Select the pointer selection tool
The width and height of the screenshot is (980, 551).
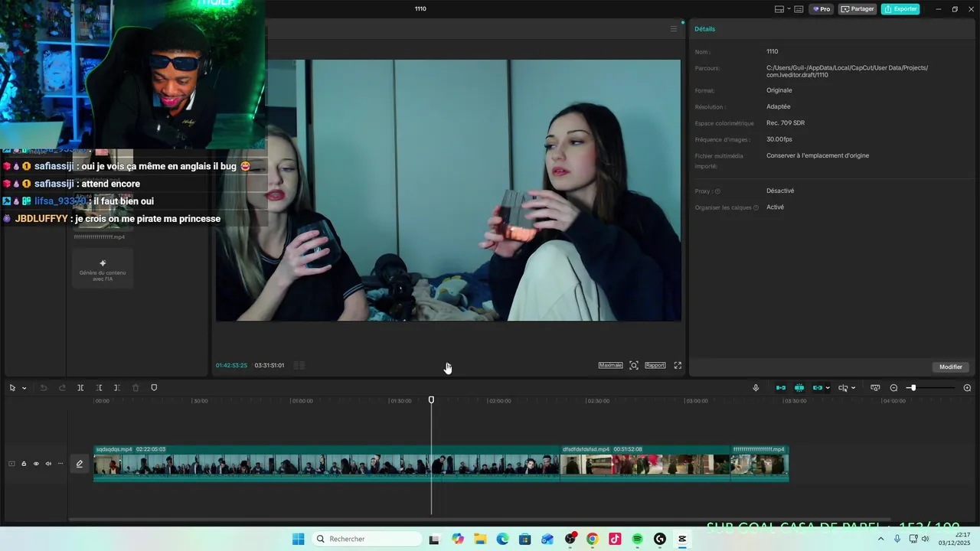click(x=12, y=388)
